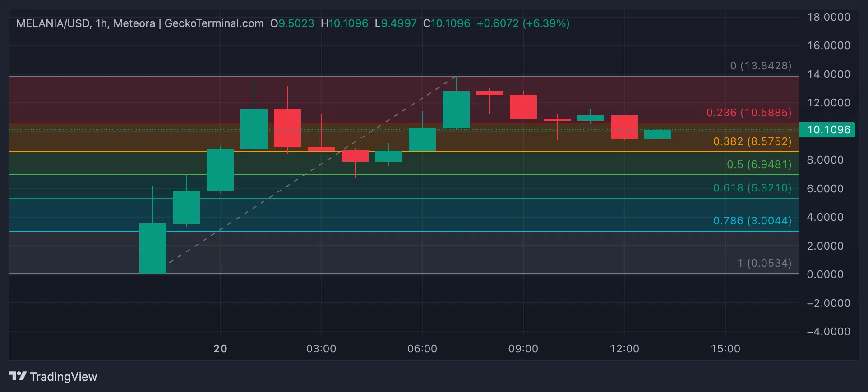Click the 03:00 time axis marker
Screen dimensions: 868x392
click(321, 349)
